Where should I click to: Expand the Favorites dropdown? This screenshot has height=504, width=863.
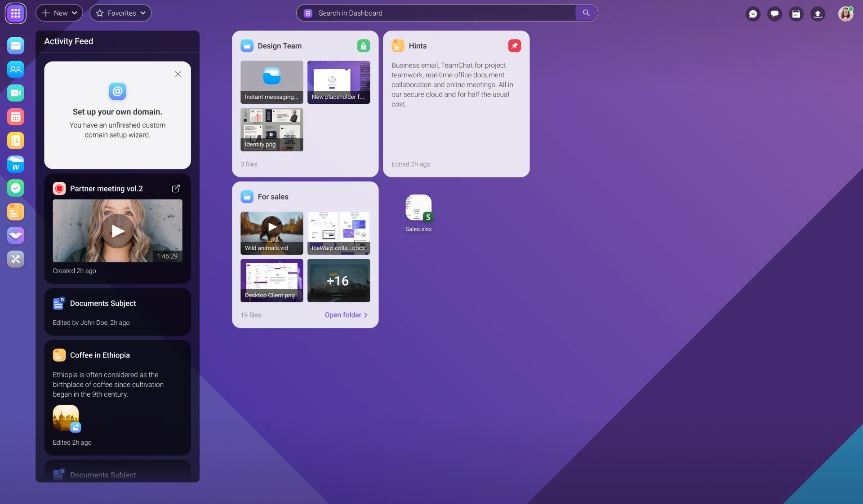120,13
